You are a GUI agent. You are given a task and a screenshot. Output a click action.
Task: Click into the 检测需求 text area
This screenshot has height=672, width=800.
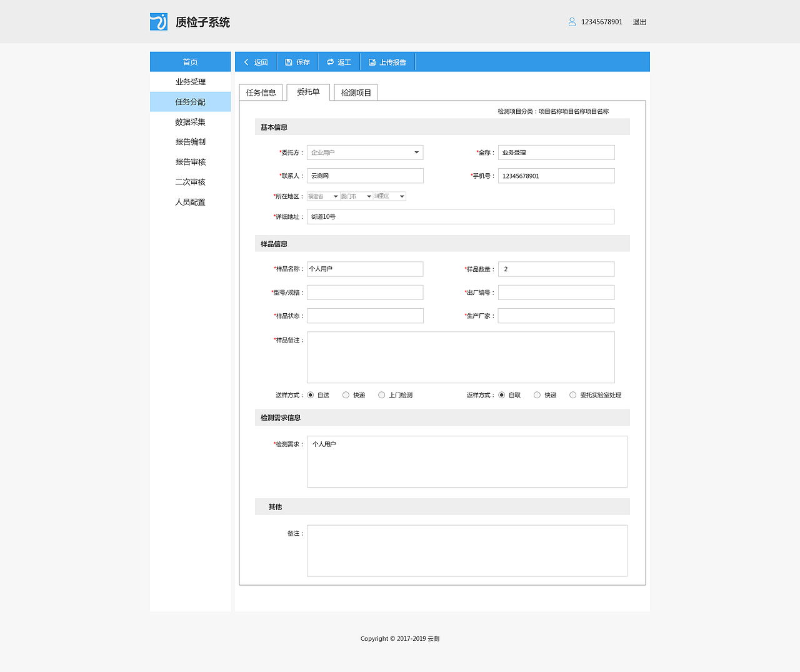coord(467,461)
